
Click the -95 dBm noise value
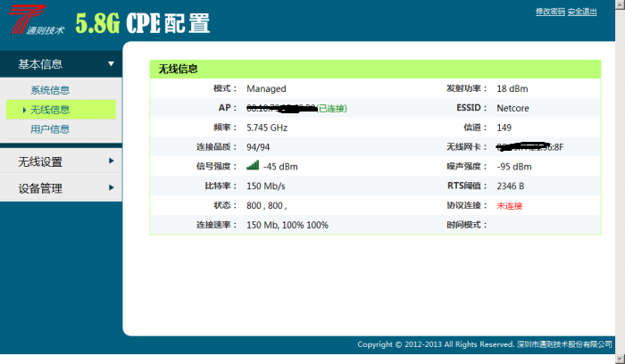click(x=514, y=167)
